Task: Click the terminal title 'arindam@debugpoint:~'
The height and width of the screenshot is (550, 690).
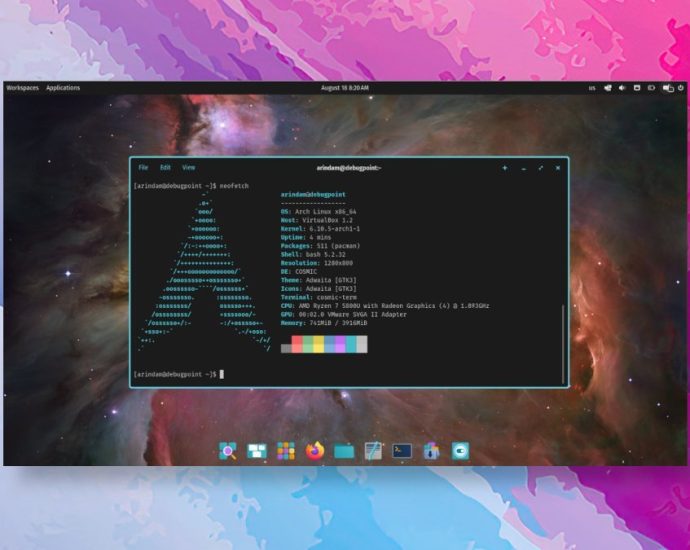Action: pyautogui.click(x=349, y=168)
